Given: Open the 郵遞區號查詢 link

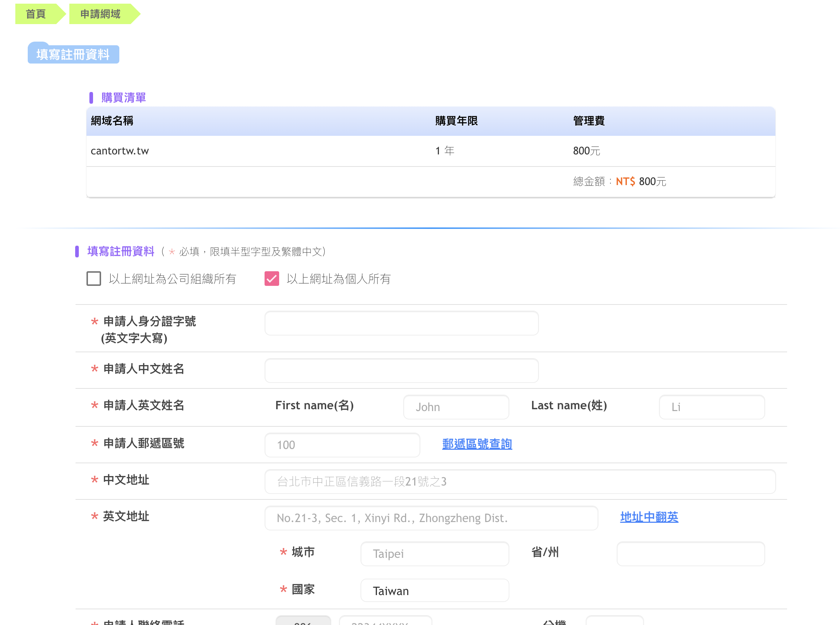Looking at the screenshot, I should point(477,444).
